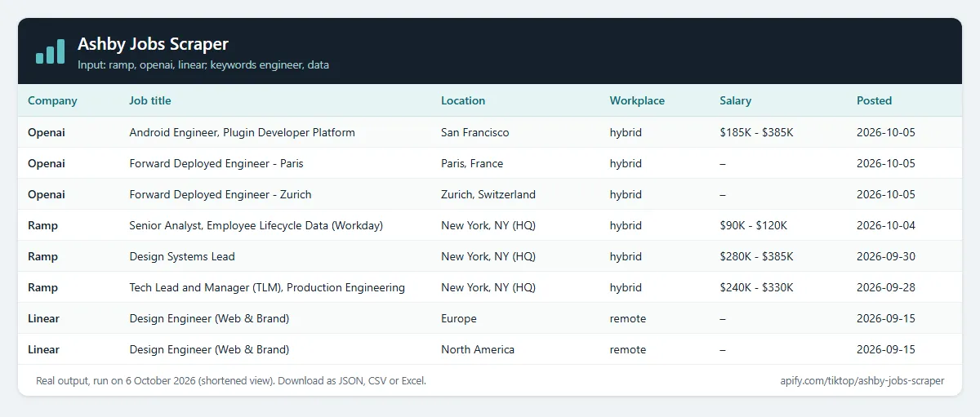This screenshot has height=417, width=980.
Task: Click remote in the Europe row
Action: tap(628, 318)
